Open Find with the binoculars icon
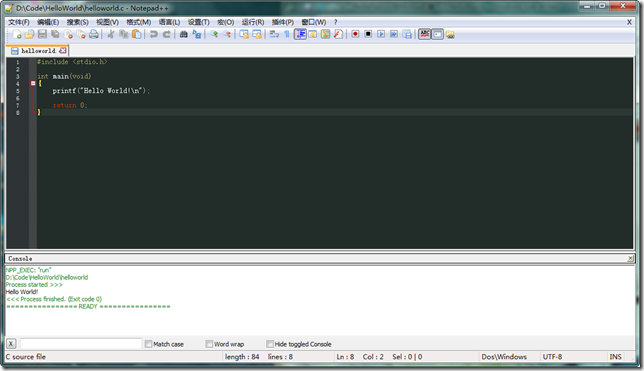 pyautogui.click(x=184, y=35)
